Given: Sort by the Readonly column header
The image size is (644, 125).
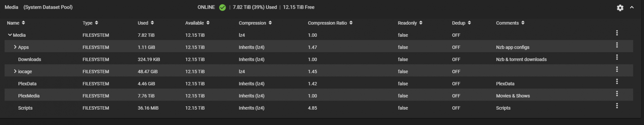Looking at the screenshot, I should pyautogui.click(x=410, y=23).
